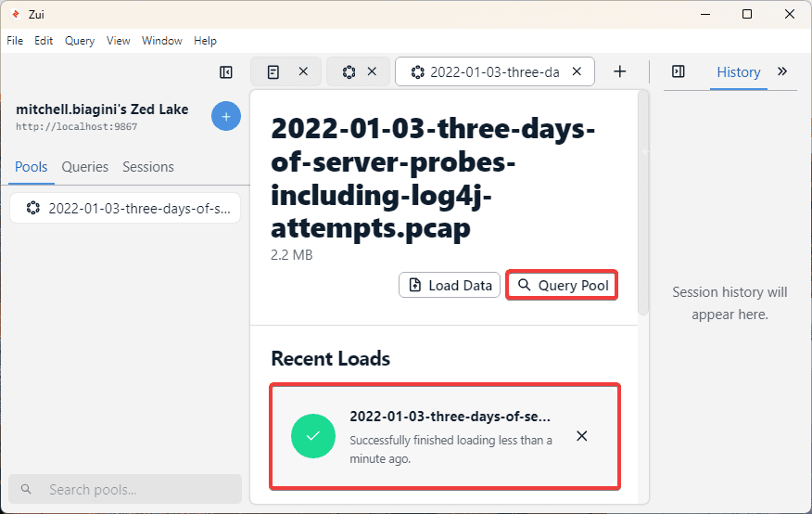Screen dimensions: 812x514
Task: Click the Recent Loads heading
Action: pyautogui.click(x=330, y=358)
